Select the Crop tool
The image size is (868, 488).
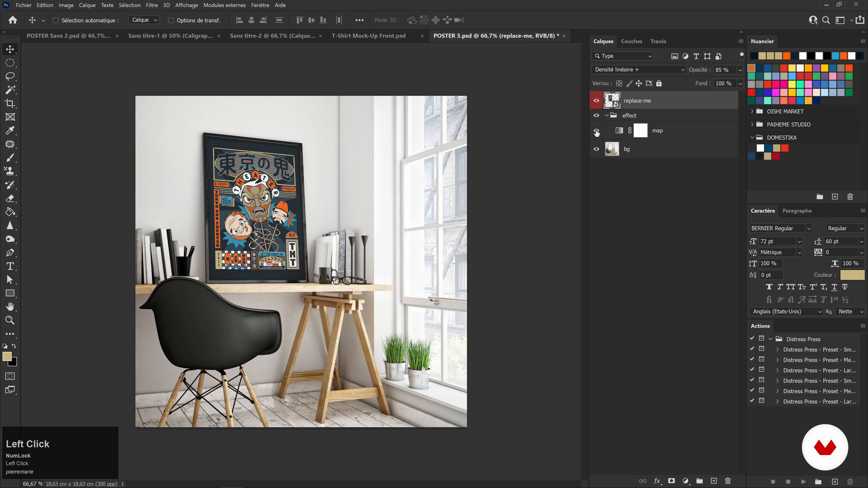(x=10, y=103)
